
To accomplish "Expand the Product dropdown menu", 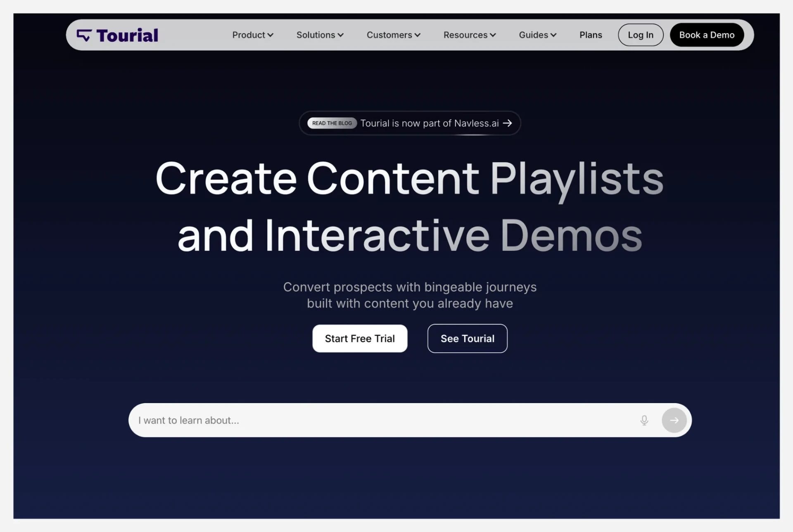I will coord(253,35).
